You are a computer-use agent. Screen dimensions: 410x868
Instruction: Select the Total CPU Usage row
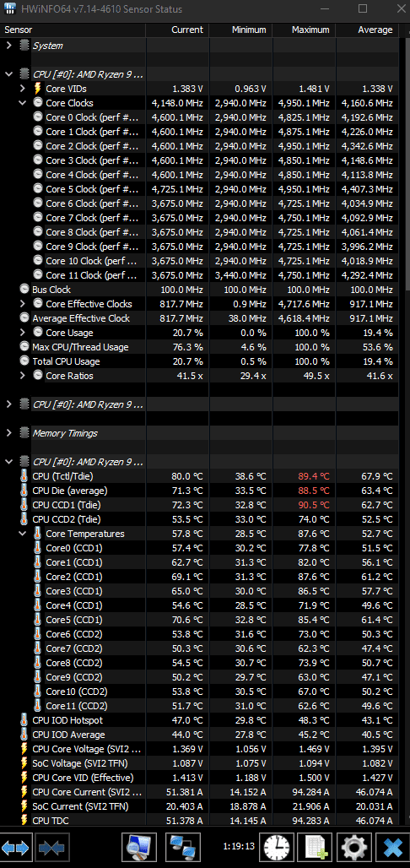(x=199, y=361)
